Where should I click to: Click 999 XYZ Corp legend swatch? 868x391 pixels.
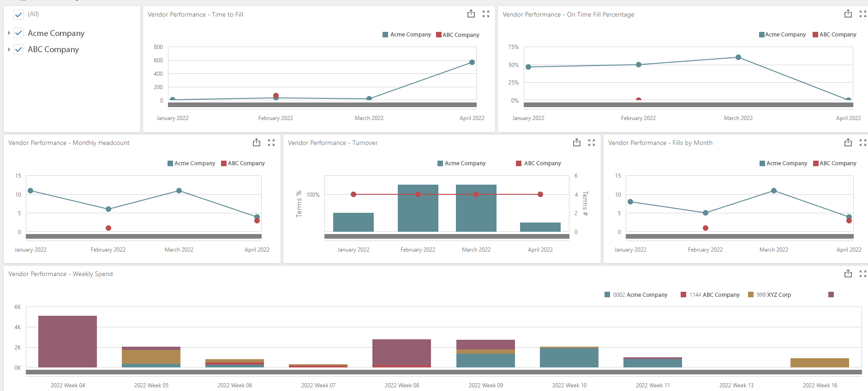tap(751, 295)
